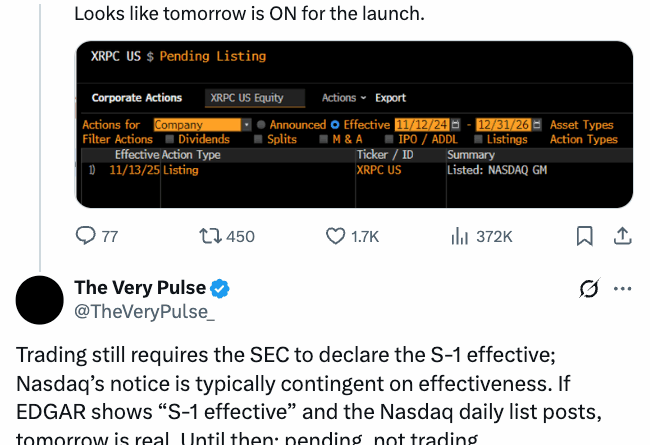Image resolution: width=650 pixels, height=445 pixels.
Task: Like the post with 1.7K likes
Action: point(336,236)
